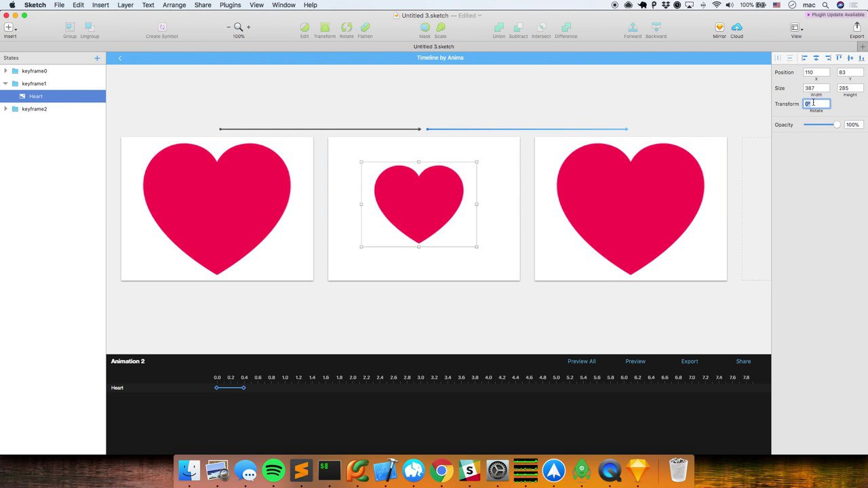Open the Insert tool in the toolbar
Viewport: 868px width, 488px height.
9,28
